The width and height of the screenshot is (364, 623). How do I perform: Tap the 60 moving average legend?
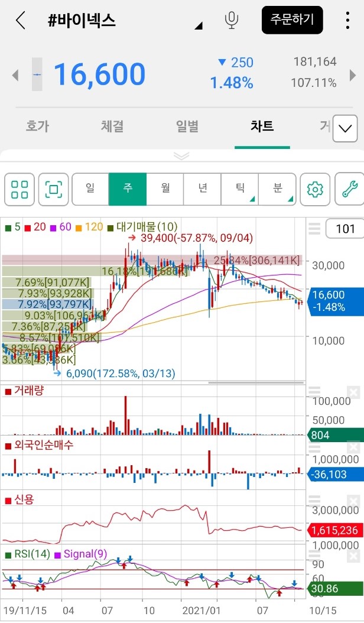click(x=61, y=227)
